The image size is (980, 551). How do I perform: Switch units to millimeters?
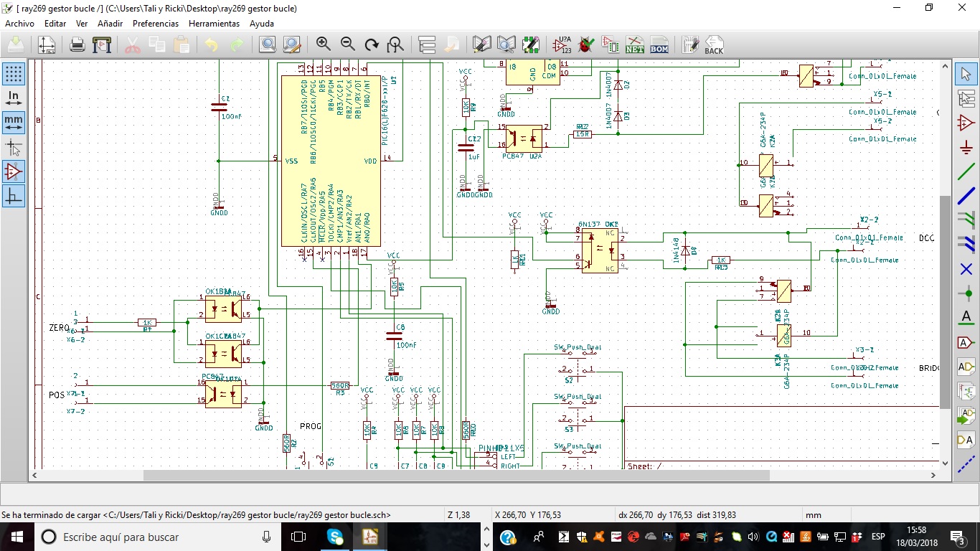point(14,123)
